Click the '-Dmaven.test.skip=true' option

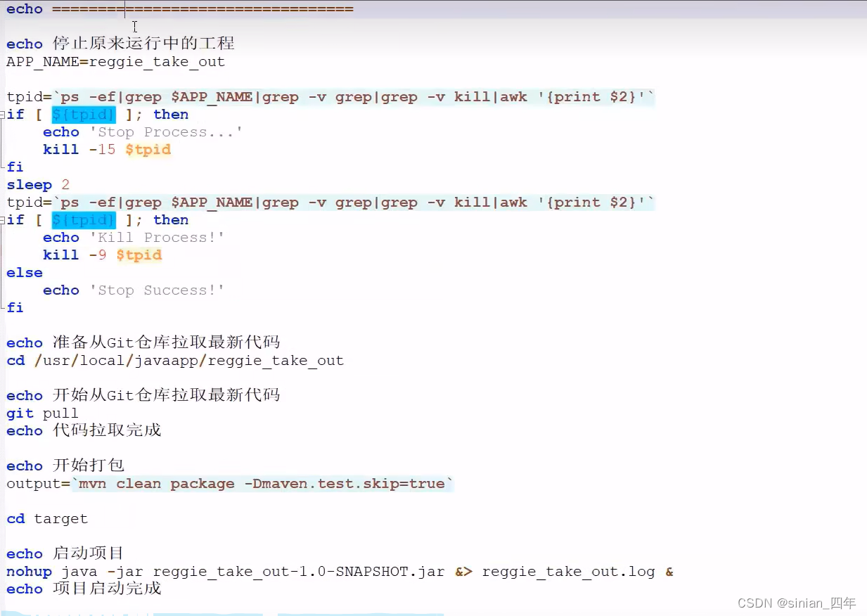(345, 484)
